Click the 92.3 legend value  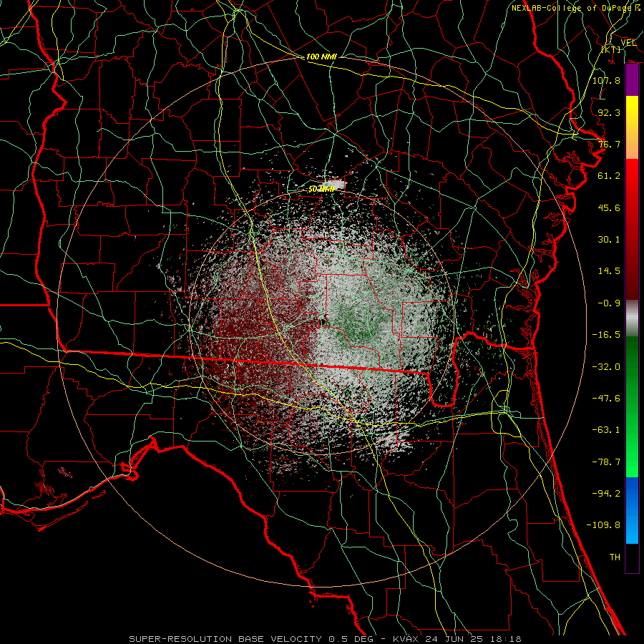pos(609,112)
